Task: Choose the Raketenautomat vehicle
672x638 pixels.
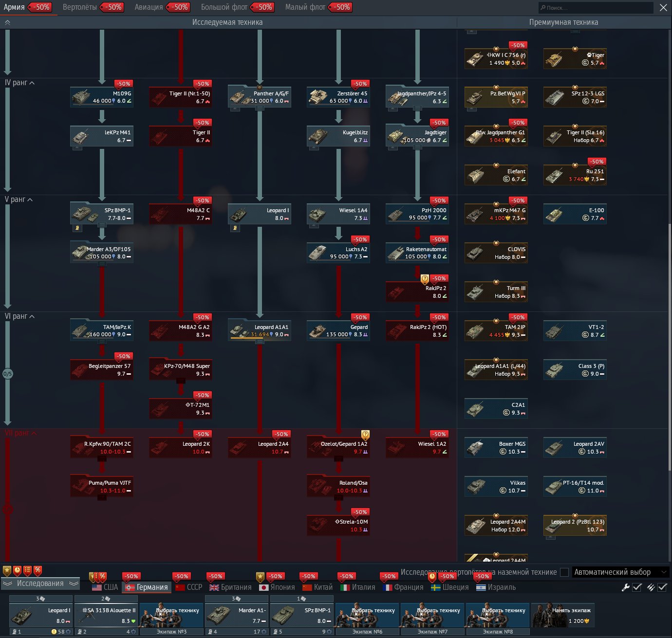Action: pos(417,253)
